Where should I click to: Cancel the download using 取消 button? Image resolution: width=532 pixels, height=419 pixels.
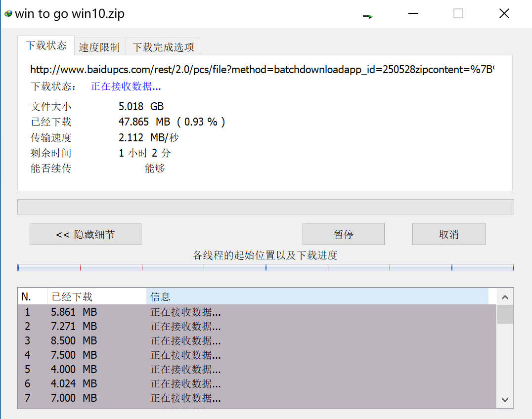[448, 234]
